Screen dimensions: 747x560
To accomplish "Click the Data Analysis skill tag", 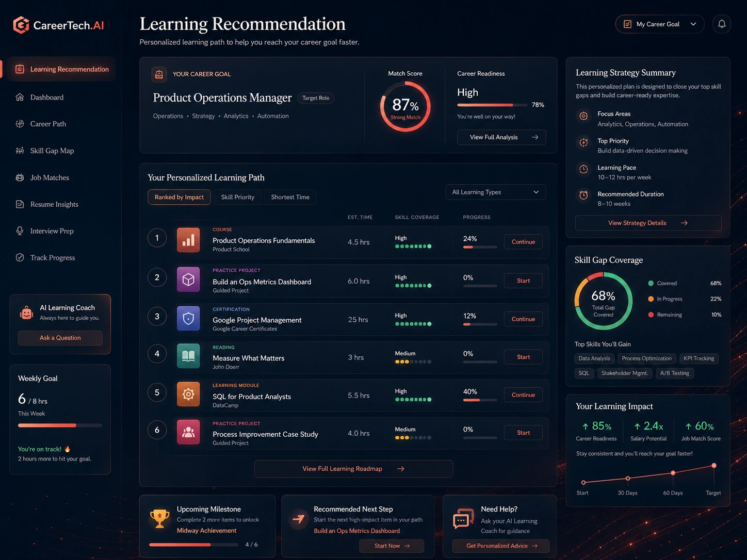I will point(594,358).
